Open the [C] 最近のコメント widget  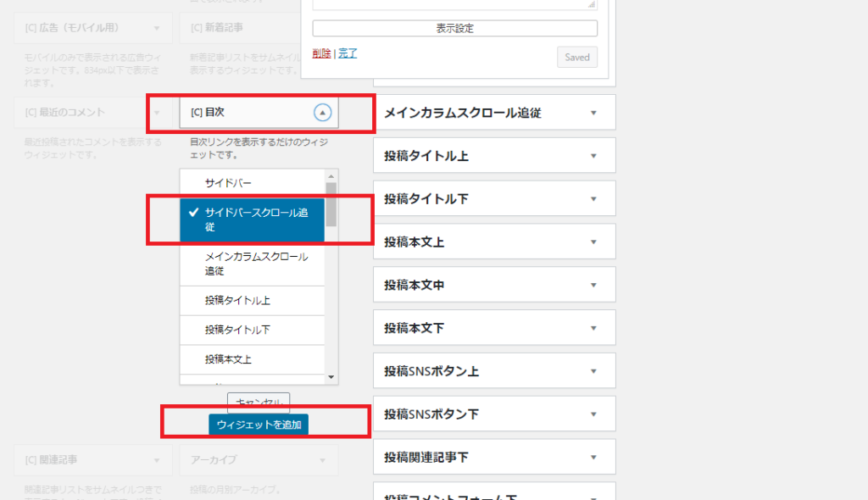click(93, 113)
